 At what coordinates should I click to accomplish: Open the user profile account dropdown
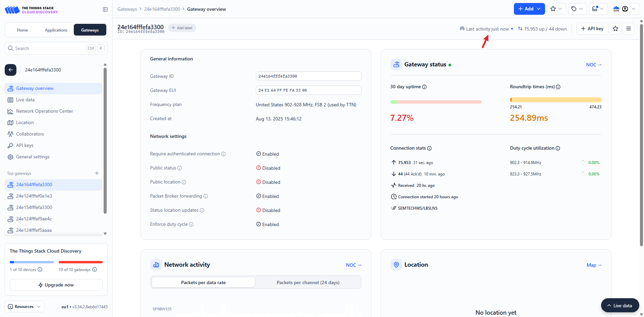pos(624,9)
